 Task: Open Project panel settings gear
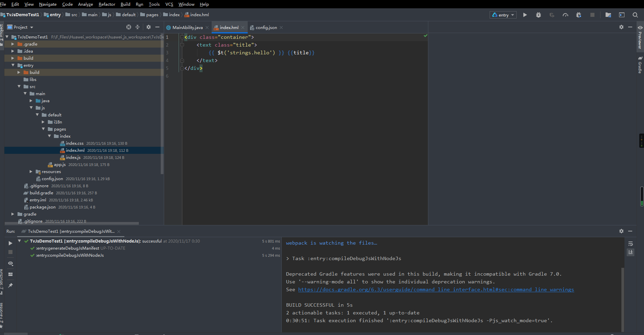coord(149,27)
